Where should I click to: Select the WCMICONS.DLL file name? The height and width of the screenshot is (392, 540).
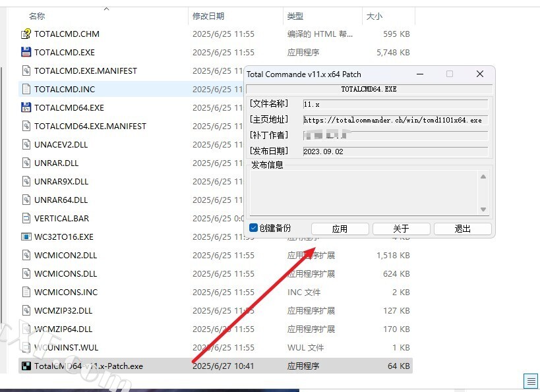click(x=65, y=273)
